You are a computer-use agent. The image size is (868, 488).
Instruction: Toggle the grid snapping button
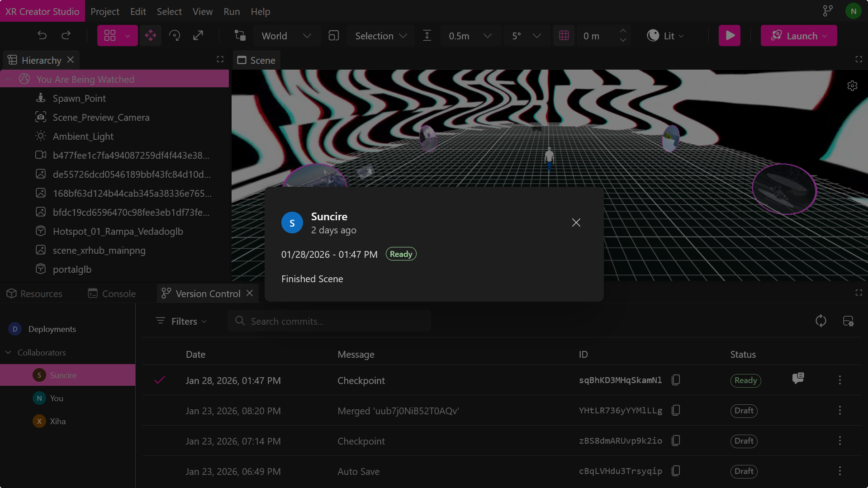564,35
